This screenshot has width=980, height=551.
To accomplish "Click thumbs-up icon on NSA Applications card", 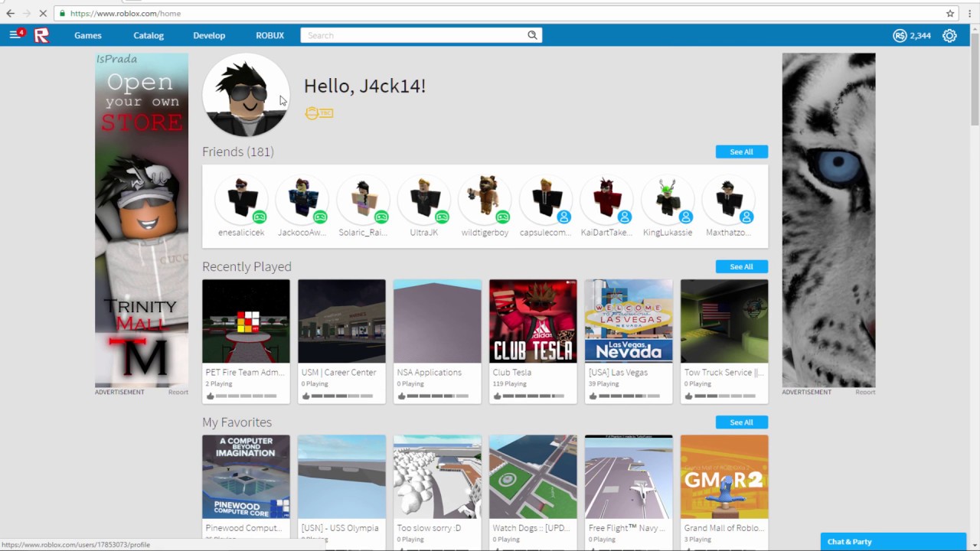I will tap(402, 396).
